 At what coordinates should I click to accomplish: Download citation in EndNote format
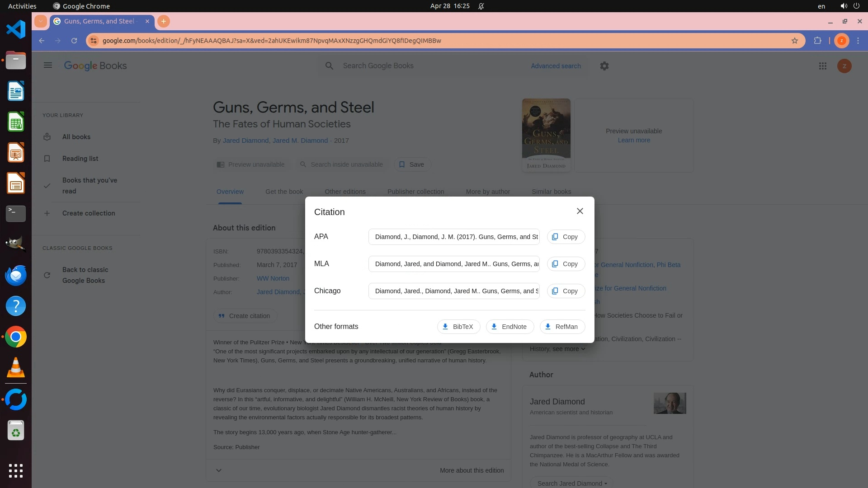(509, 327)
